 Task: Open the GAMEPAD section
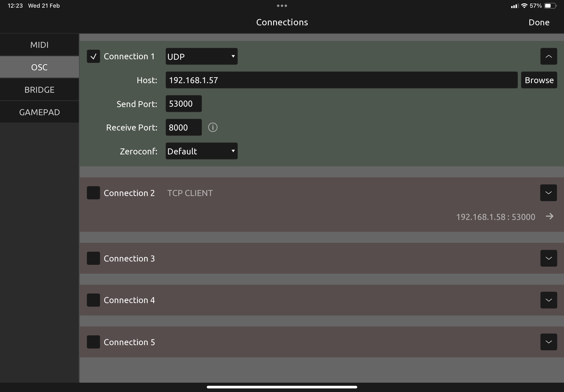coord(39,112)
